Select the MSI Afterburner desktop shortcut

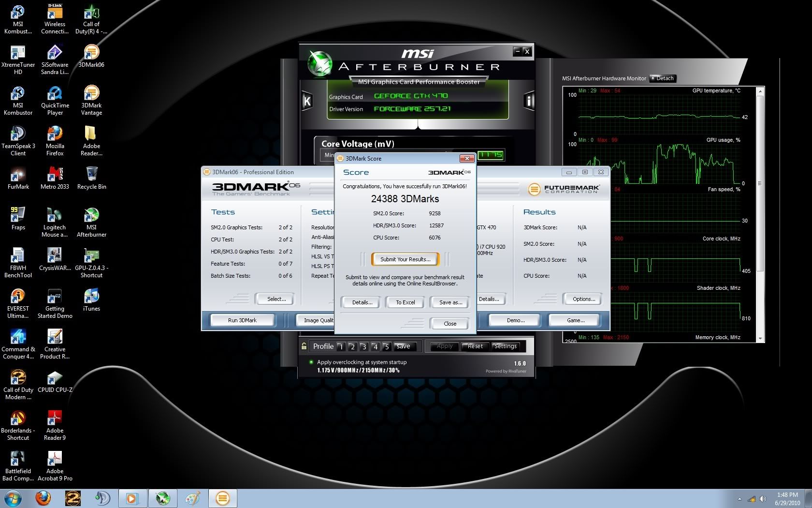[91, 222]
